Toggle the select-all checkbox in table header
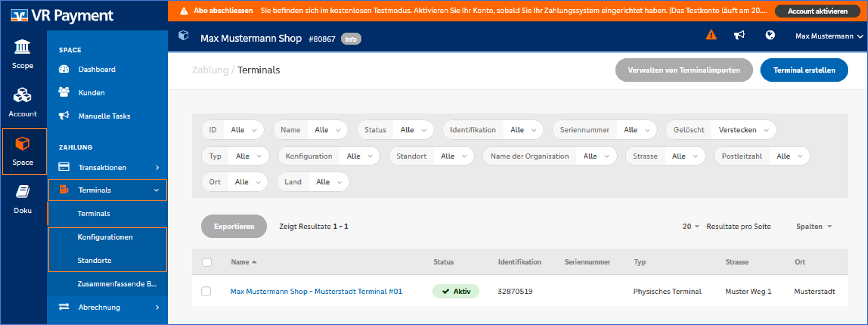 (x=207, y=262)
